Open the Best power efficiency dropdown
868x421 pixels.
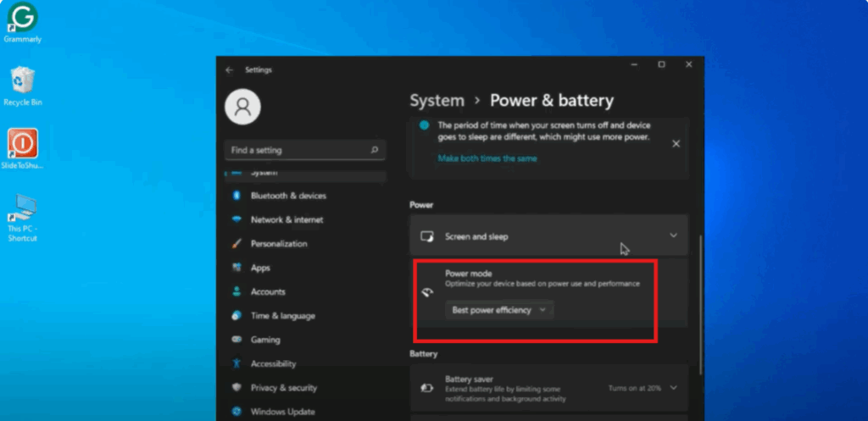499,310
